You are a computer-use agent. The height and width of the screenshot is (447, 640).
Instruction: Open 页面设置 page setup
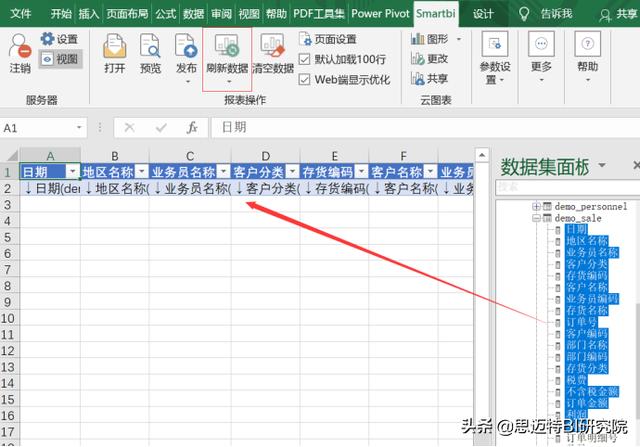(x=328, y=39)
